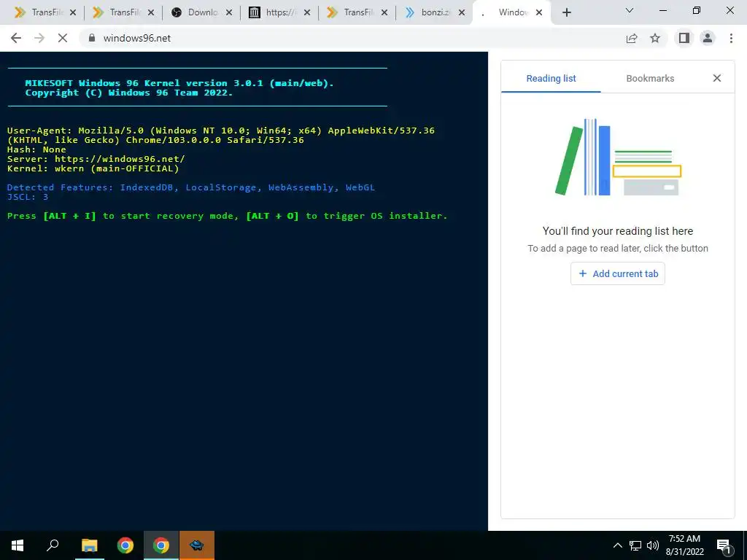Close the Download tab

[x=228, y=13]
